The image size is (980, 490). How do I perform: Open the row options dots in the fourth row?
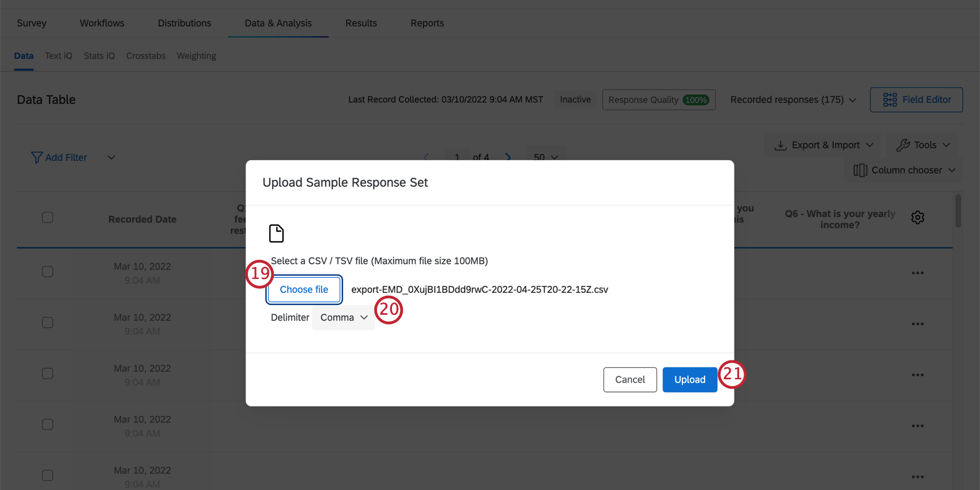918,426
